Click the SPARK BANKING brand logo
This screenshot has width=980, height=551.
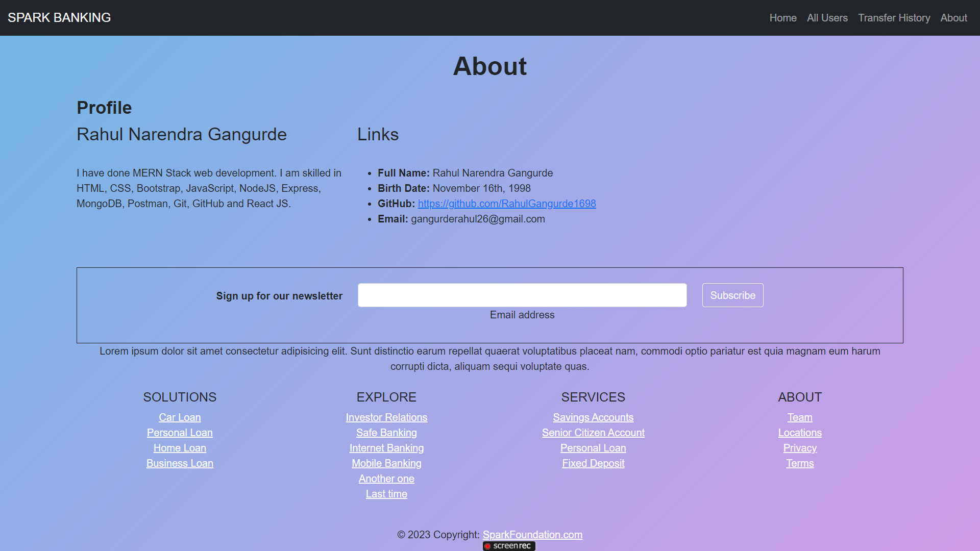click(x=59, y=17)
